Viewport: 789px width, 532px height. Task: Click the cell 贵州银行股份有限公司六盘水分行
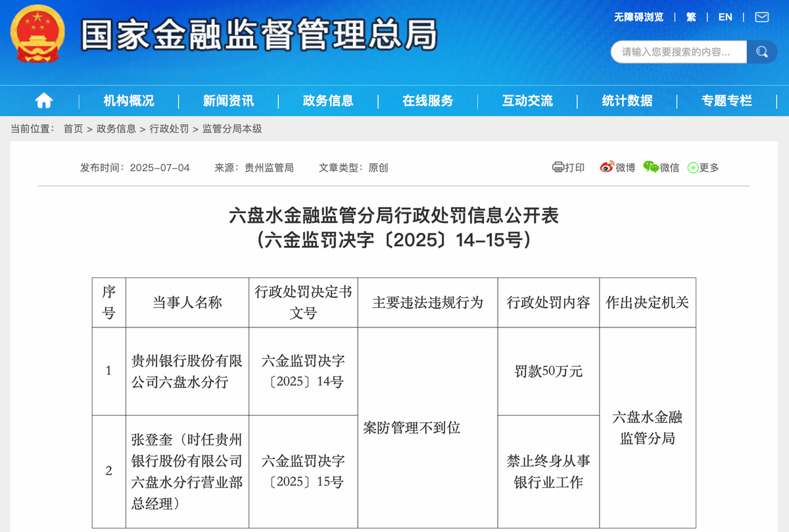pos(187,371)
